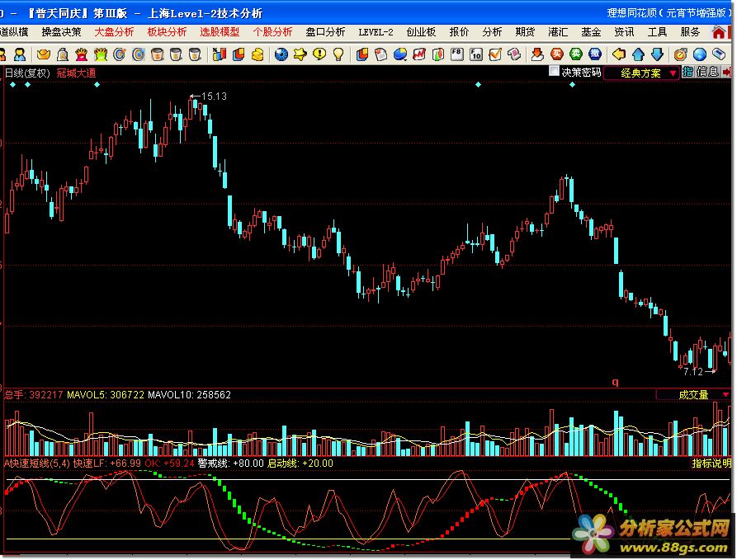Open the document page toolbar icon
Screen dimensions: 737x560
coord(380,54)
